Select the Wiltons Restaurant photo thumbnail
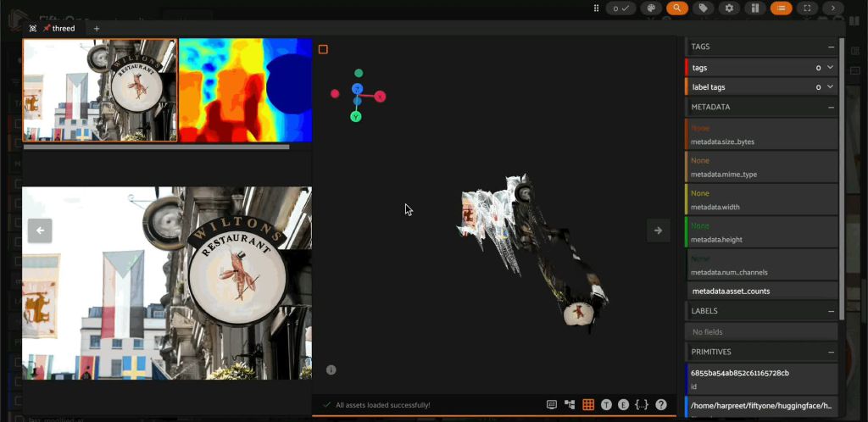This screenshot has width=868, height=422. [100, 90]
